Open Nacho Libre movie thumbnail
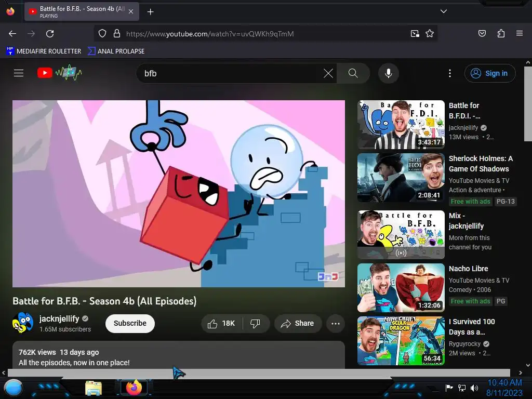532x399 pixels. coord(401,288)
